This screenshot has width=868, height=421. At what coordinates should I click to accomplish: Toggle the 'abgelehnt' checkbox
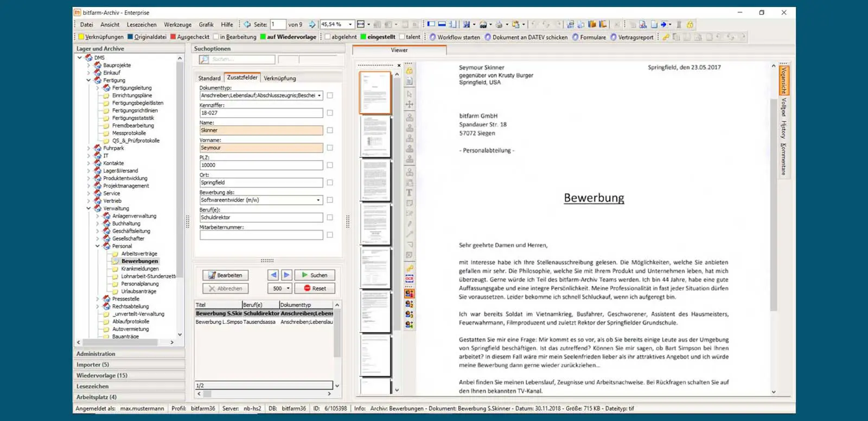[328, 37]
